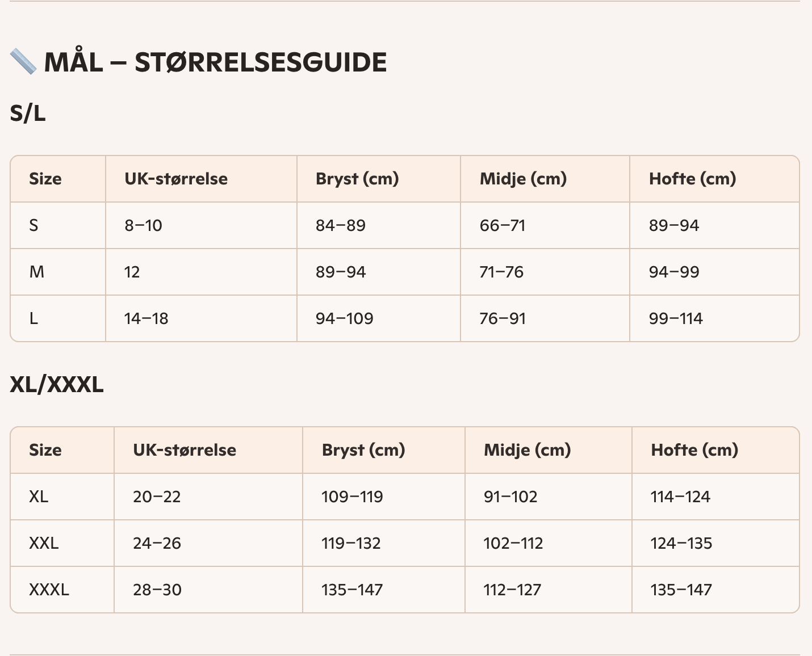Image resolution: width=812 pixels, height=656 pixels.
Task: Select the XL/XXXL section heading
Action: (x=57, y=385)
